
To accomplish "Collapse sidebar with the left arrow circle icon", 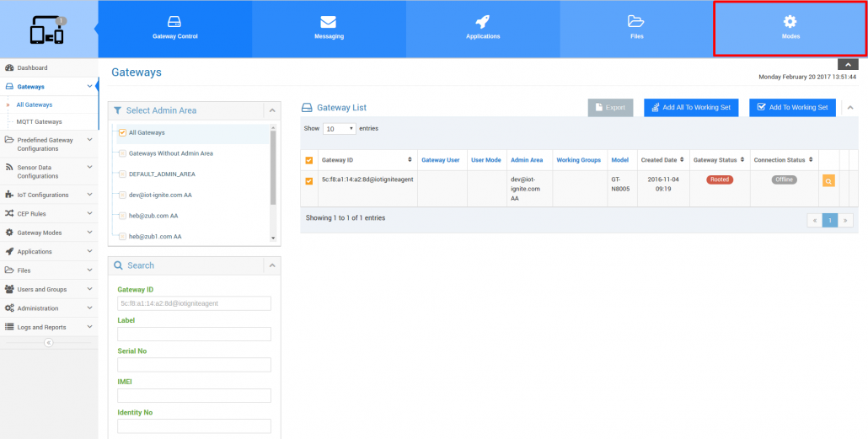I will (x=48, y=343).
